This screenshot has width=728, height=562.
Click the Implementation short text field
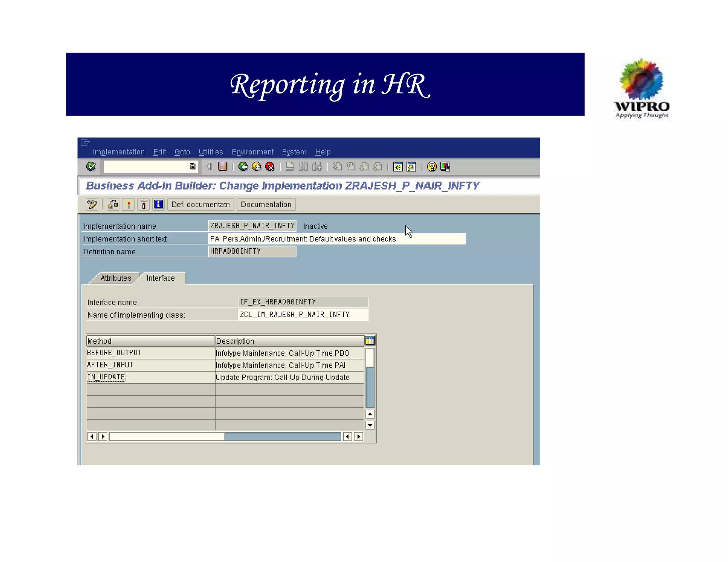pyautogui.click(x=336, y=239)
